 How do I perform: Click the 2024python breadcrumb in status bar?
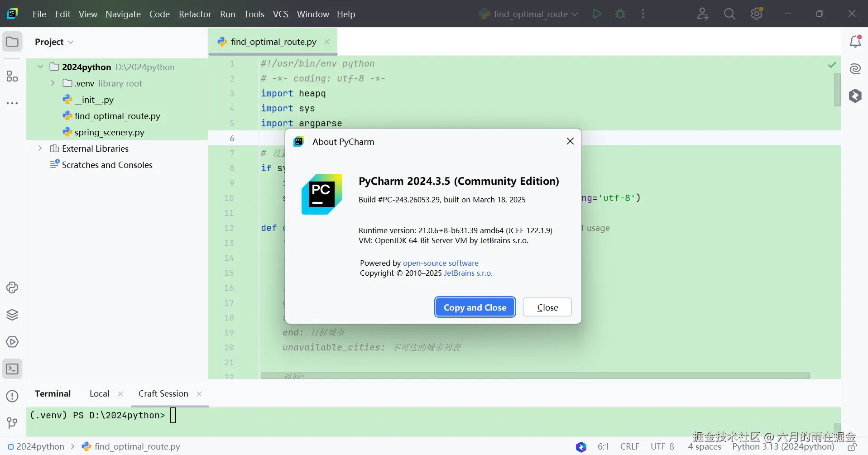(x=36, y=447)
